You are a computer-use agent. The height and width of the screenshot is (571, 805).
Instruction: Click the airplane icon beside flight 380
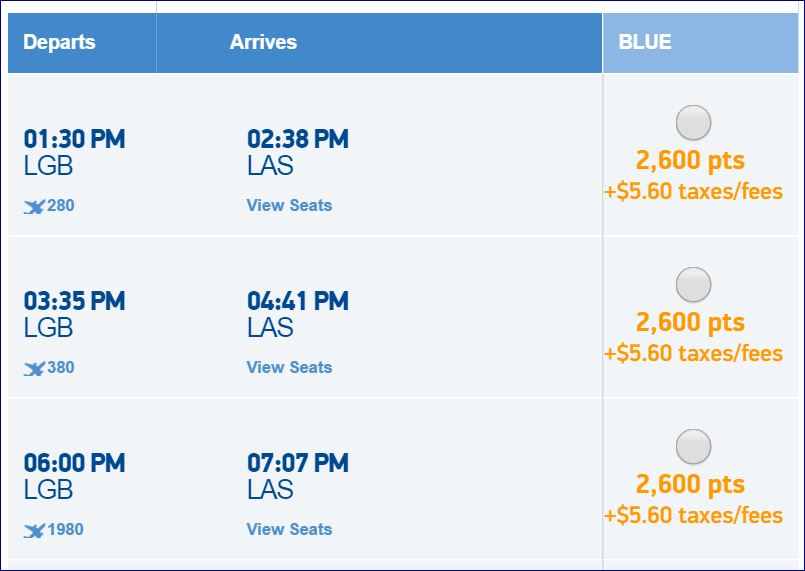pyautogui.click(x=34, y=368)
